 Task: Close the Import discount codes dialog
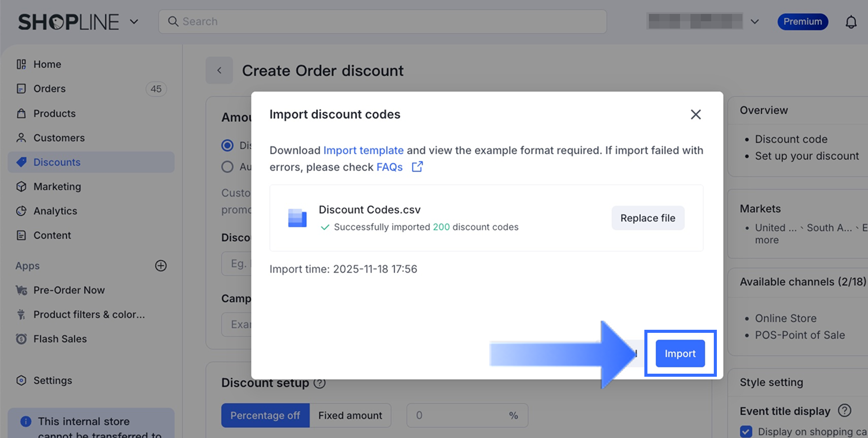coord(695,114)
